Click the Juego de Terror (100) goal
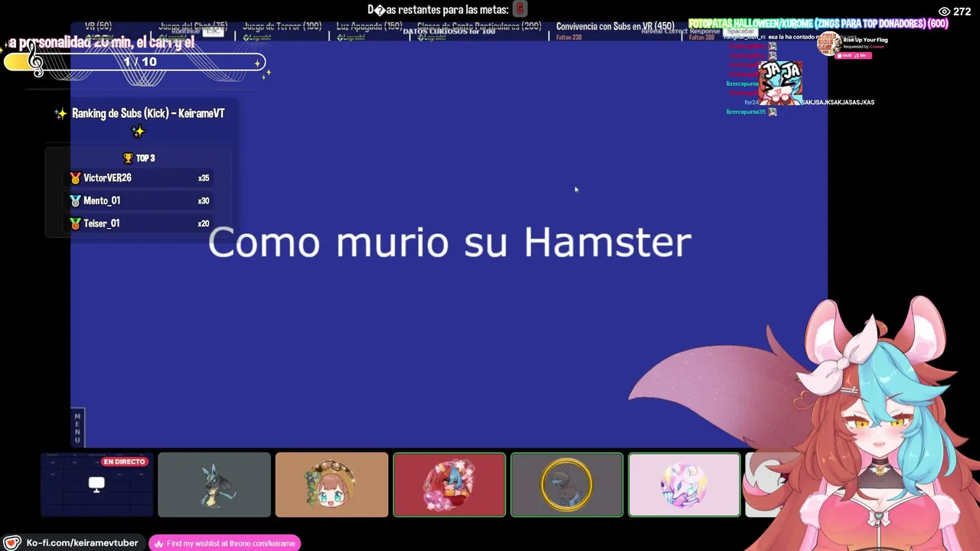This screenshot has width=980, height=551. click(282, 27)
